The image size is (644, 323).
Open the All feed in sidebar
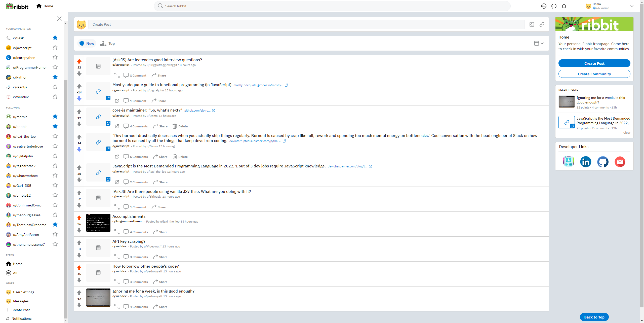(12, 273)
